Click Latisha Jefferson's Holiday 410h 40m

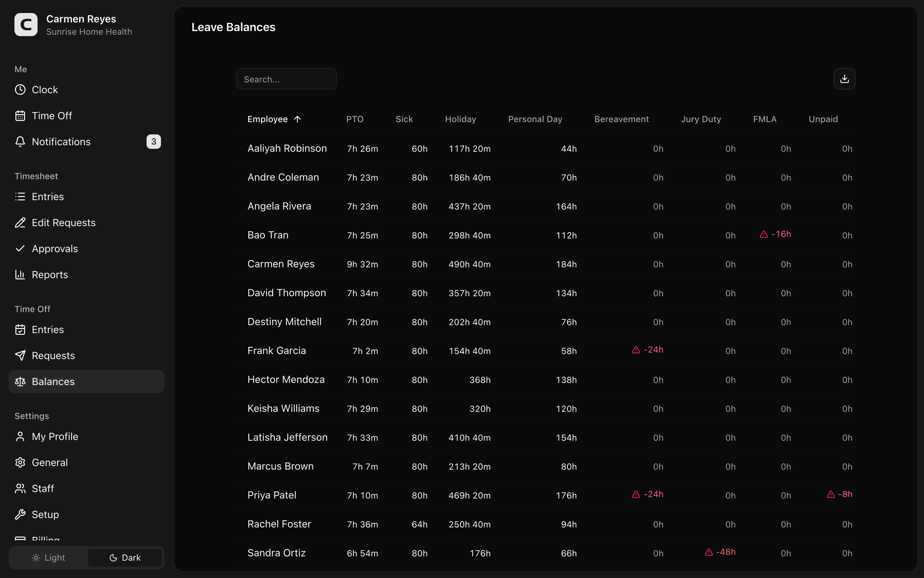[470, 438]
